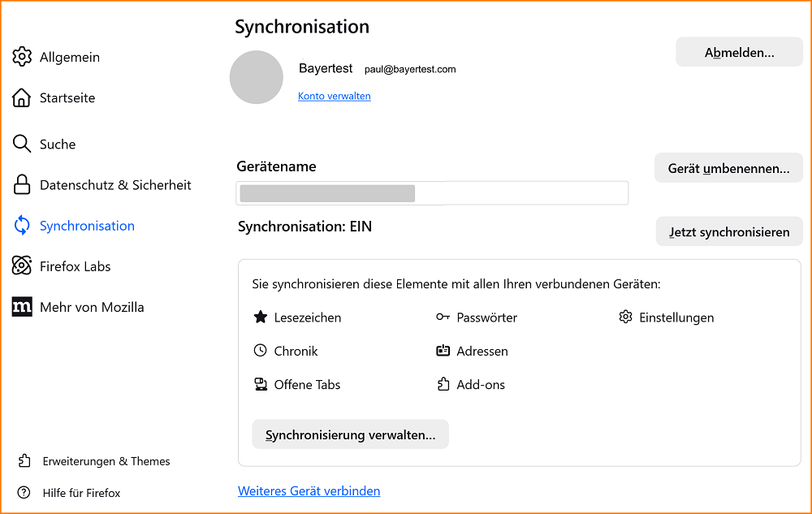Image resolution: width=812 pixels, height=514 pixels.
Task: Select the Lesezeichen star icon
Action: (x=260, y=317)
